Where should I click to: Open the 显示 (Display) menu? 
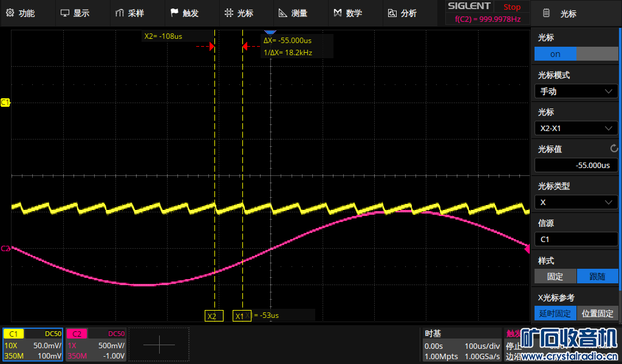(75, 13)
